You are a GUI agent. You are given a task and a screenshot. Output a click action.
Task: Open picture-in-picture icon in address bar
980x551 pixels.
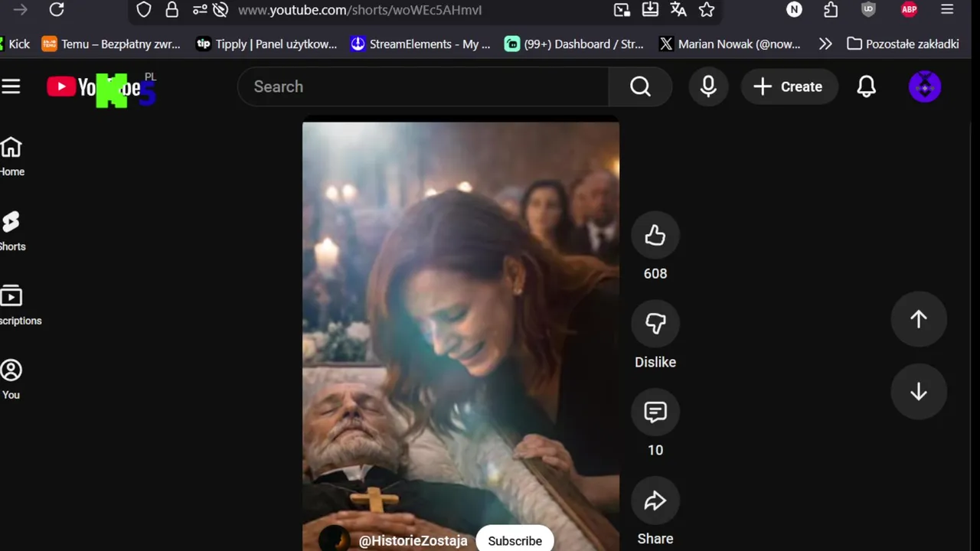click(x=622, y=10)
